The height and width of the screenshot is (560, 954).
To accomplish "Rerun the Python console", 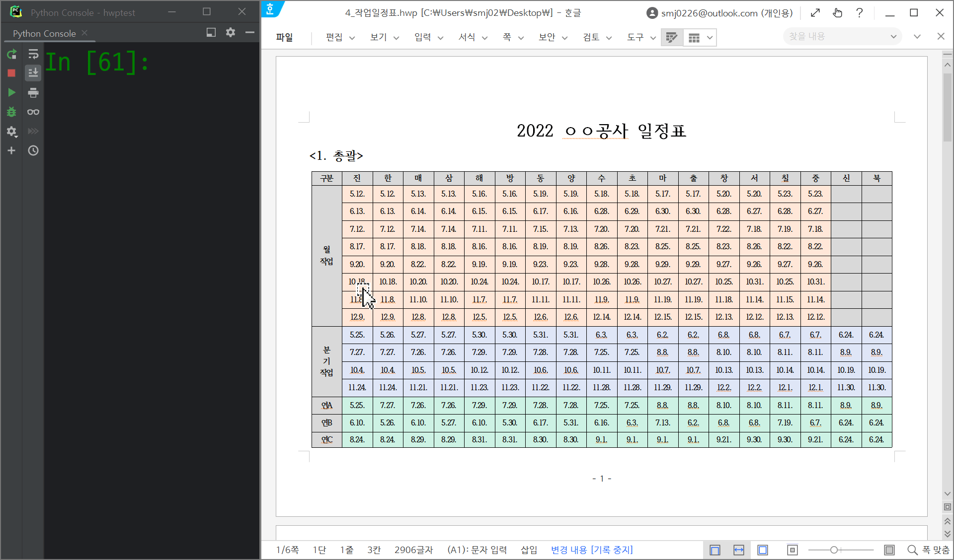I will (x=11, y=54).
